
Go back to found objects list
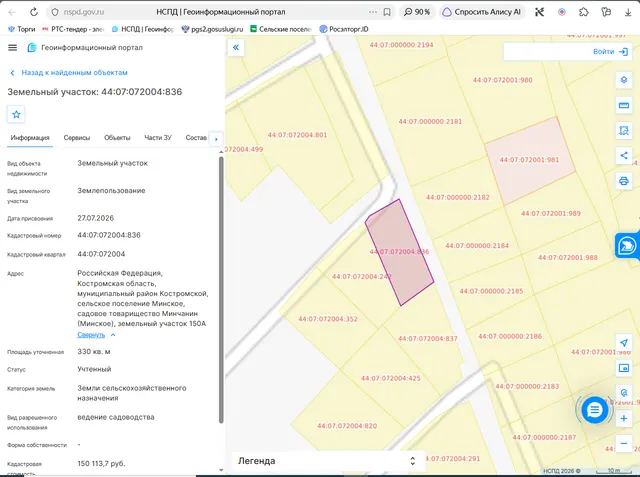tap(69, 73)
